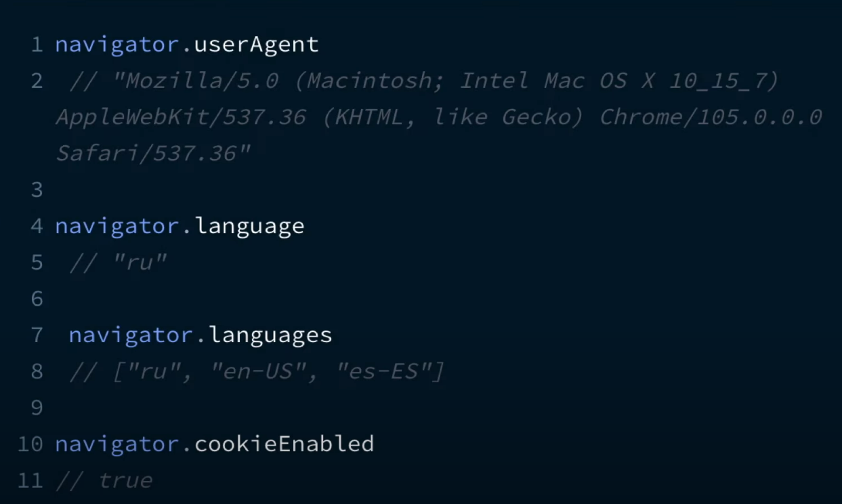842x504 pixels.
Task: Click the AppleWebKit/537.36 comment text
Action: point(181,117)
